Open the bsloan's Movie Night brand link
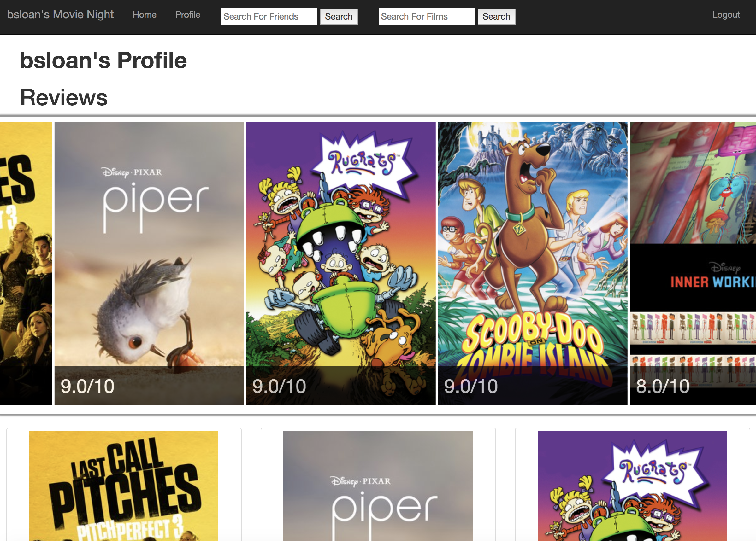Screen dimensions: 756x541 60,15
